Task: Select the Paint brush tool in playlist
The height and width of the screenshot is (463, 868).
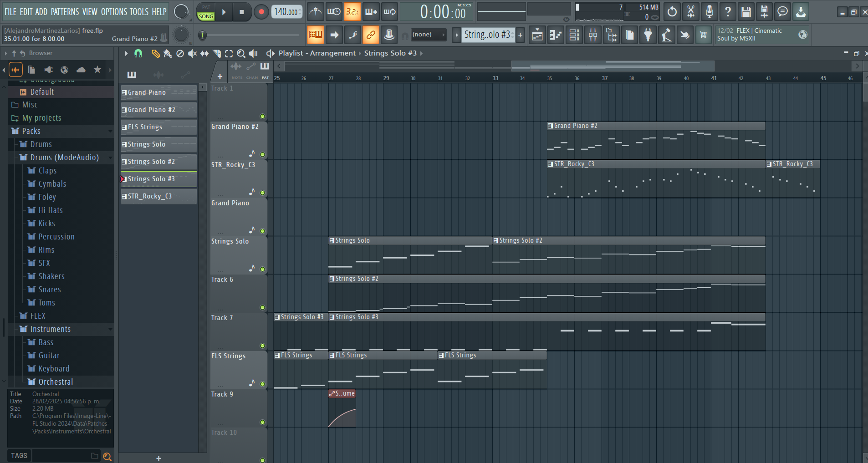Action: tap(168, 54)
